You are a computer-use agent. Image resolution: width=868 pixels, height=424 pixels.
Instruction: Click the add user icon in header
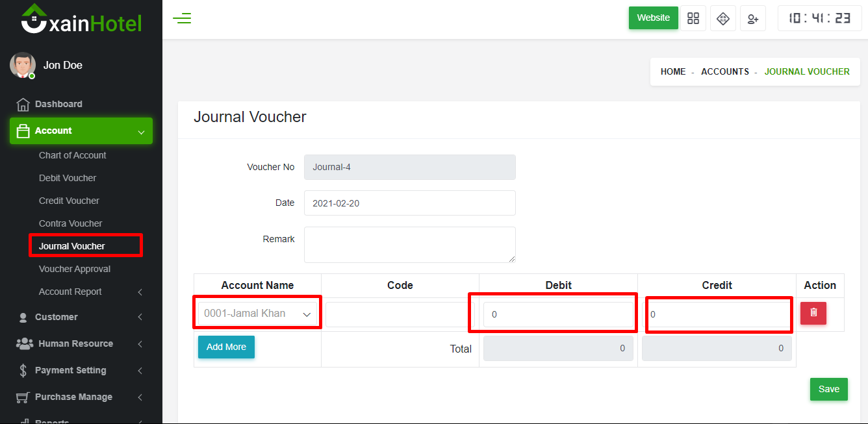(x=753, y=18)
